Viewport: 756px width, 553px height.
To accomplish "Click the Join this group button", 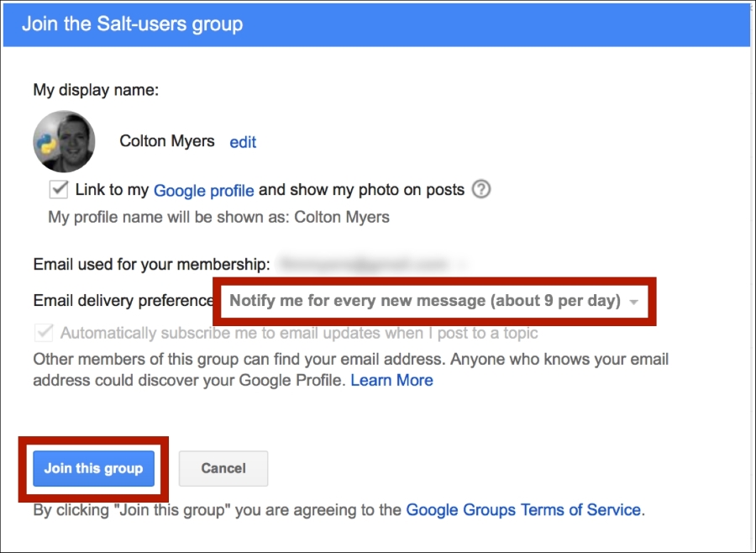I will coord(93,469).
